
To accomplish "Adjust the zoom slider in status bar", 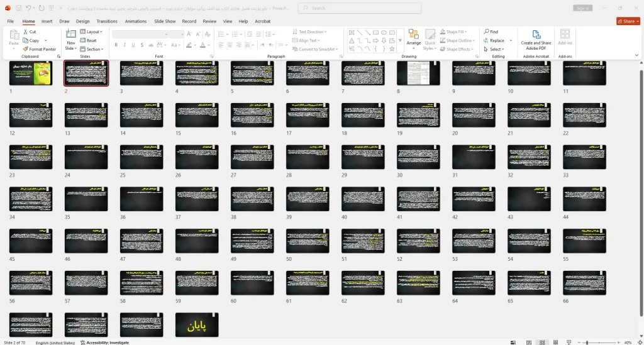I will pyautogui.click(x=599, y=342).
